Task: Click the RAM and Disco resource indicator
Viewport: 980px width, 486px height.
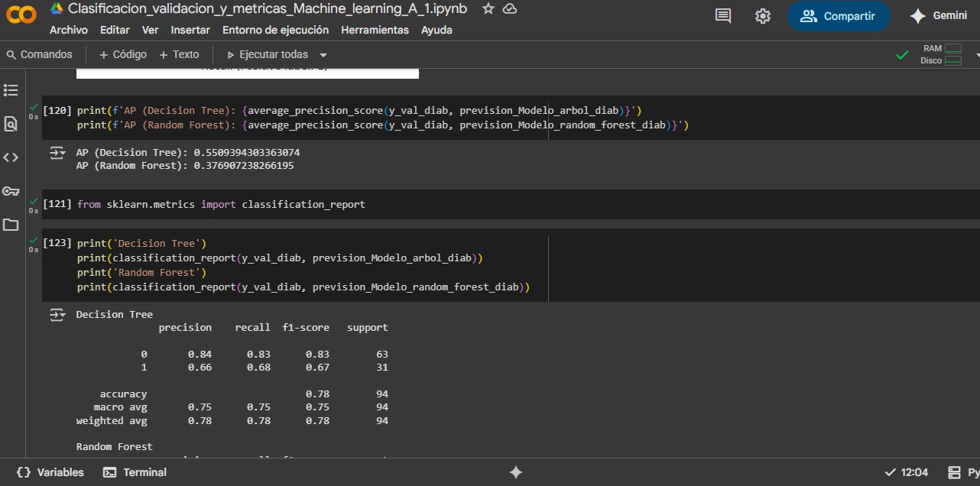Action: 941,54
